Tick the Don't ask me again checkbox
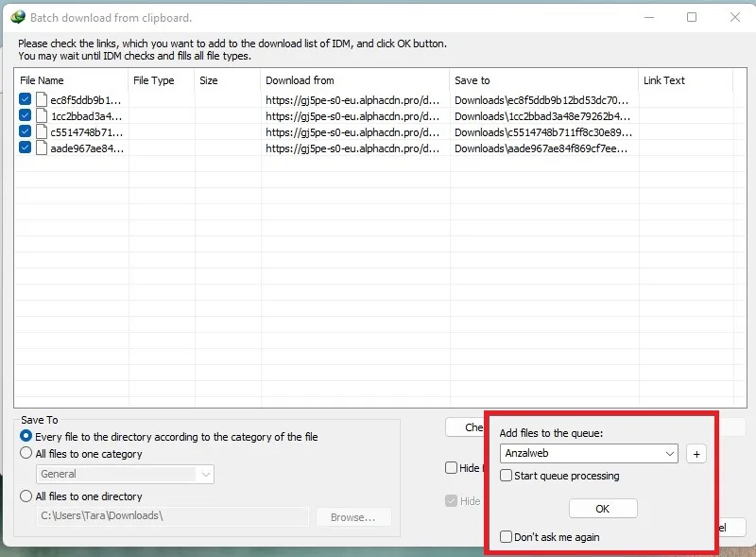 pos(506,537)
